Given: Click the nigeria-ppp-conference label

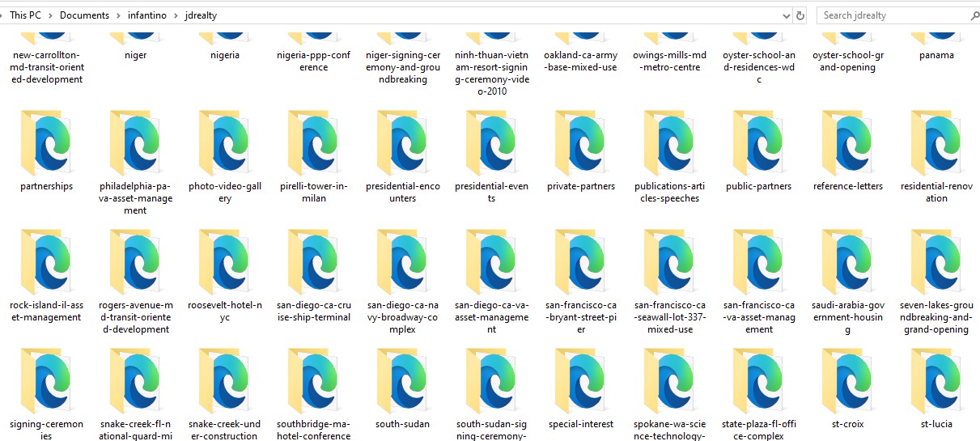Looking at the screenshot, I should [x=313, y=61].
